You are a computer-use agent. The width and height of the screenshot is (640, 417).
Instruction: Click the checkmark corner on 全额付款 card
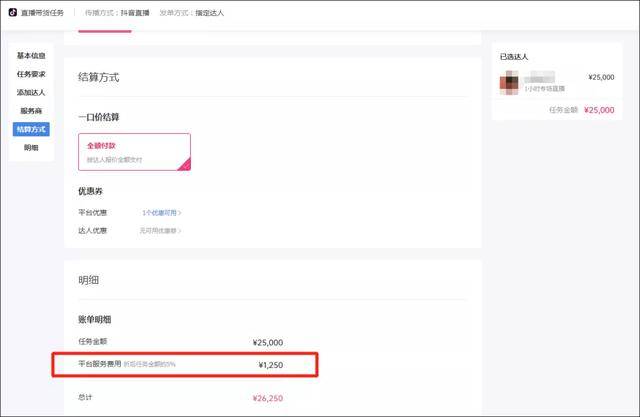click(x=184, y=164)
